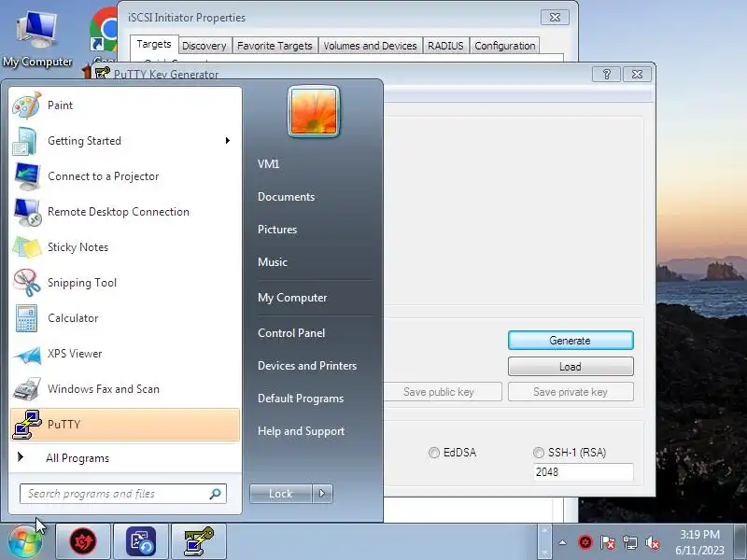Open the blue restore taskbar app
Viewport: 747px width, 560px height.
(141, 542)
